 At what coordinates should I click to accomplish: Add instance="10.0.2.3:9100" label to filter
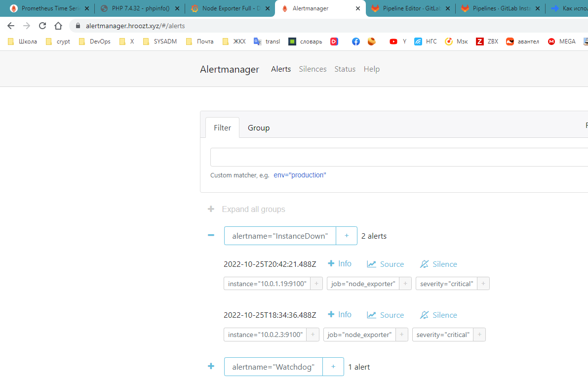coord(313,335)
